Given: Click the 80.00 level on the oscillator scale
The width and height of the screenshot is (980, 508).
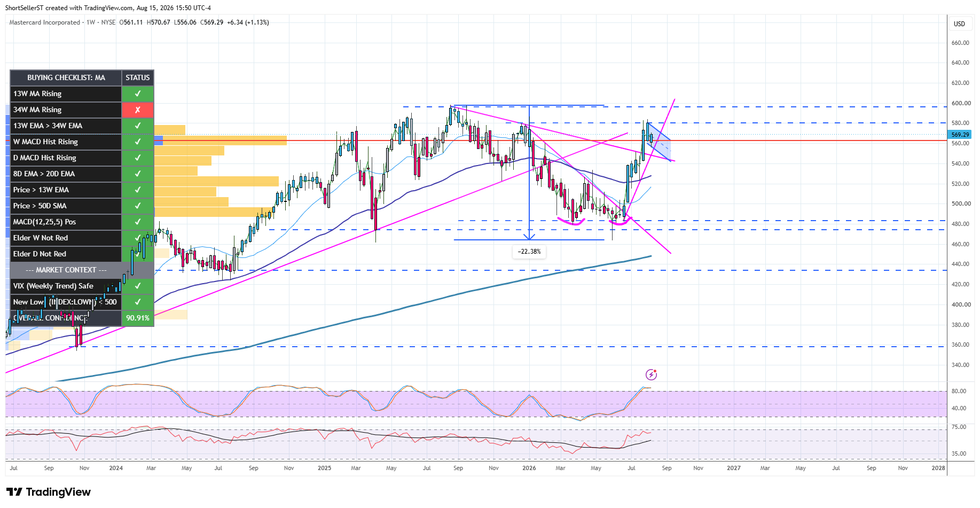Looking at the screenshot, I should coord(959,391).
